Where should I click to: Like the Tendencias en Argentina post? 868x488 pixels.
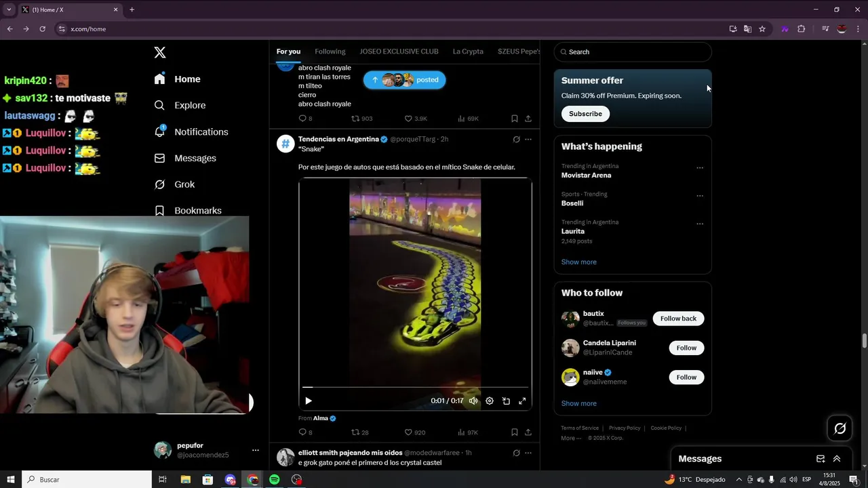[414, 432]
